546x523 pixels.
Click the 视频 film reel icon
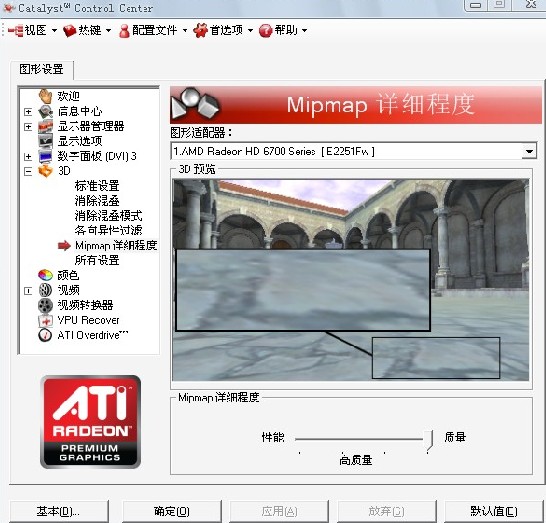coord(45,290)
